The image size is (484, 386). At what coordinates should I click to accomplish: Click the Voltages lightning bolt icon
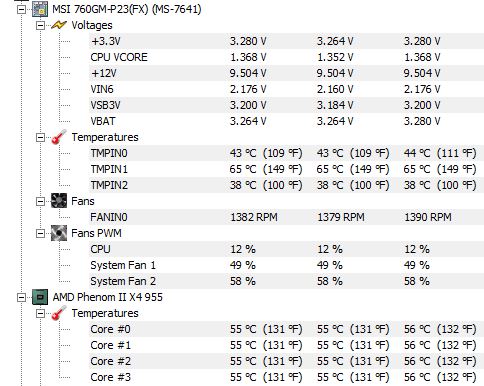pos(59,25)
